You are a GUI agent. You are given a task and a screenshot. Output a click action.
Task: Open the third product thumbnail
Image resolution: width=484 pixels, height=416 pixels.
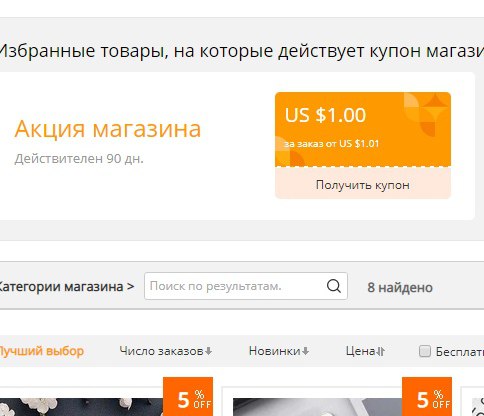478,407
